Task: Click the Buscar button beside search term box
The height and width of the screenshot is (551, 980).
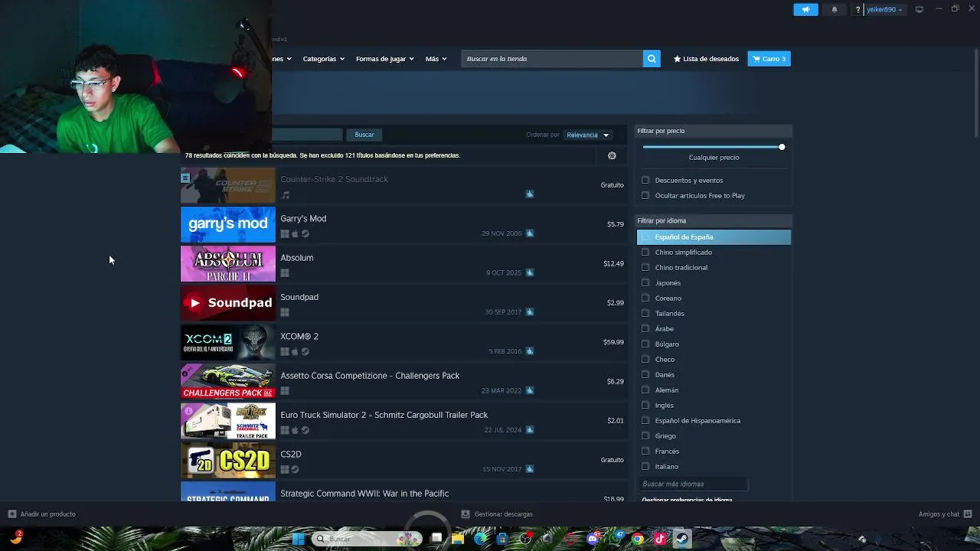Action: pos(364,135)
